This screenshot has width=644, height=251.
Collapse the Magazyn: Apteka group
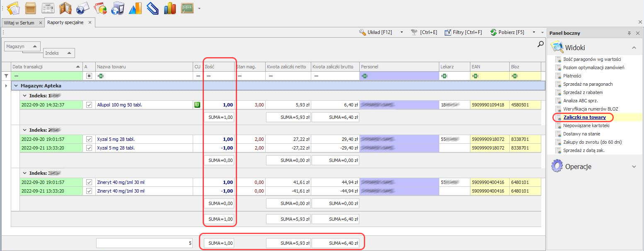[x=16, y=86]
